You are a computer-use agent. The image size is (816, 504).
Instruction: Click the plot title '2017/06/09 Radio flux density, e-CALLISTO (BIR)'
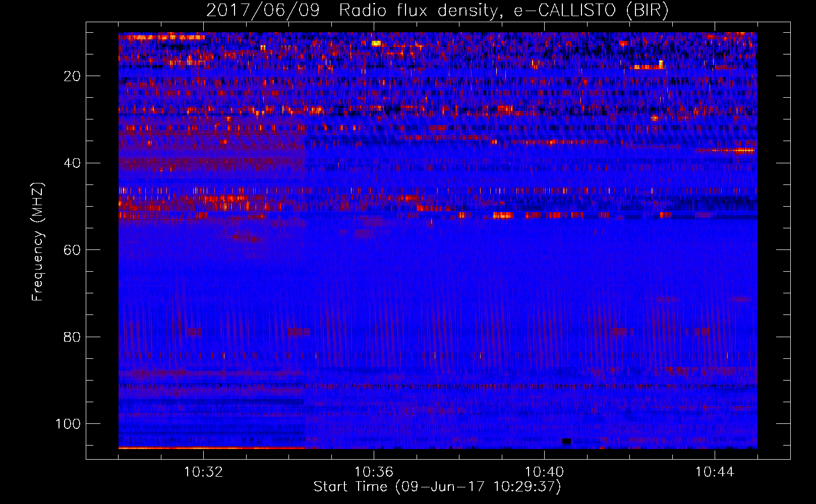(437, 11)
